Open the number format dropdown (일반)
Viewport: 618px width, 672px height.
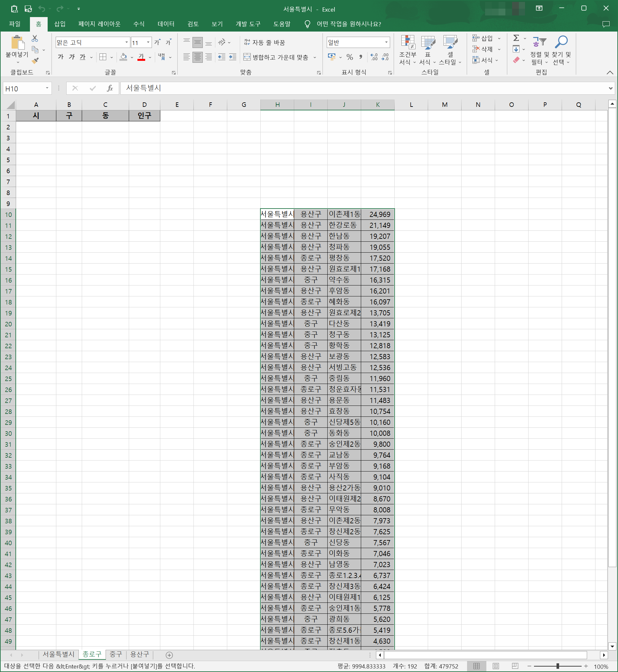click(x=386, y=42)
